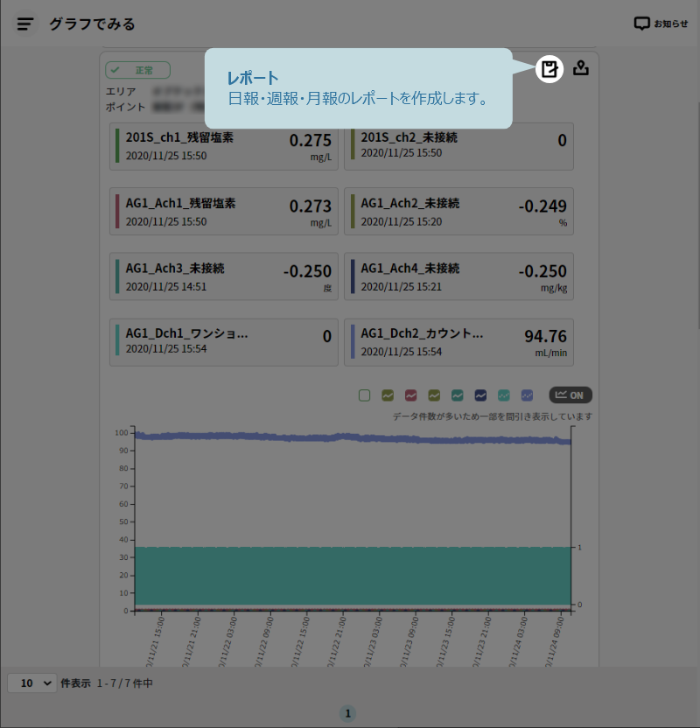Viewport: 700px width, 728px height.
Task: Select the 201S_ch2_未接続 sensor card
Action: point(458,146)
